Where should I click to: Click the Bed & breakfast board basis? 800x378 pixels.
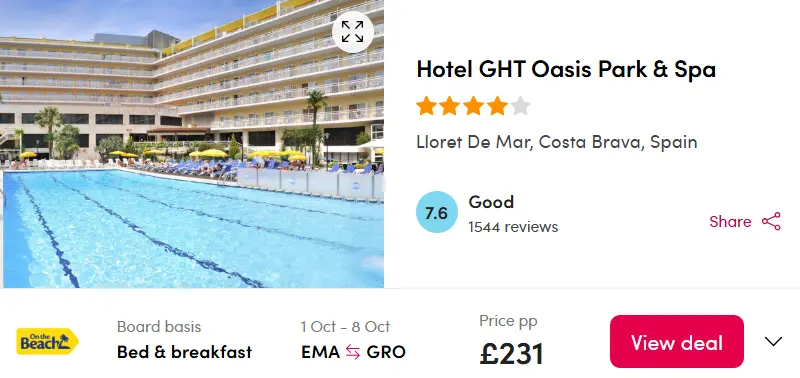pyautogui.click(x=184, y=352)
